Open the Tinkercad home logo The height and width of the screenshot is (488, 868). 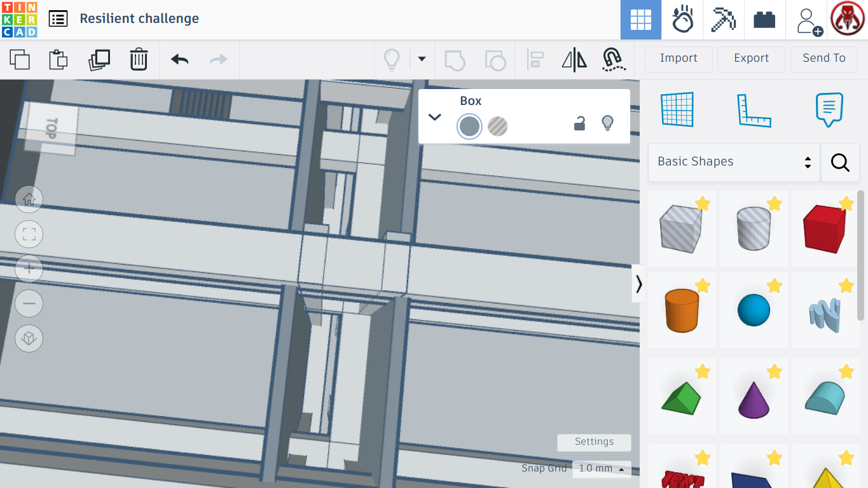coord(20,19)
